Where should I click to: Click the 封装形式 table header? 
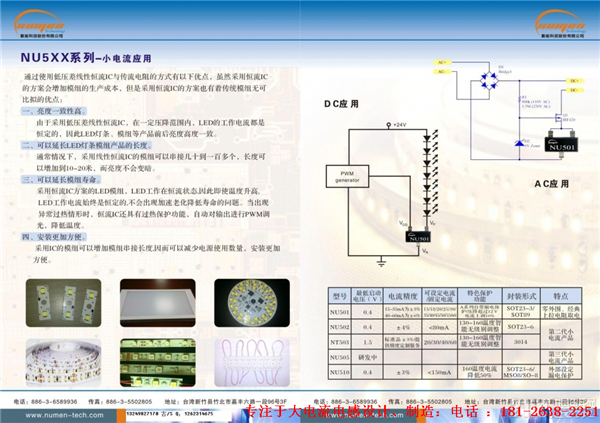point(521,296)
